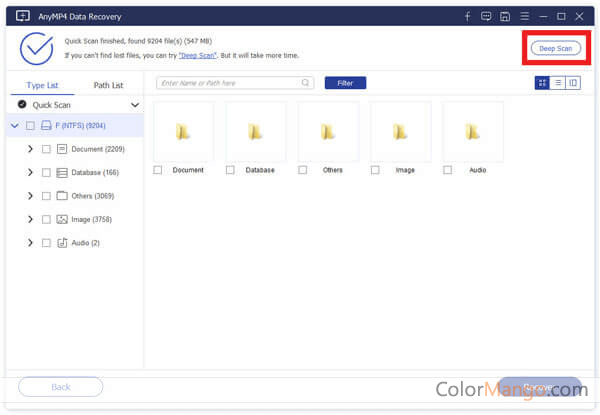Image resolution: width=600 pixels, height=415 pixels.
Task: Focus the name or path search field
Action: coord(235,83)
